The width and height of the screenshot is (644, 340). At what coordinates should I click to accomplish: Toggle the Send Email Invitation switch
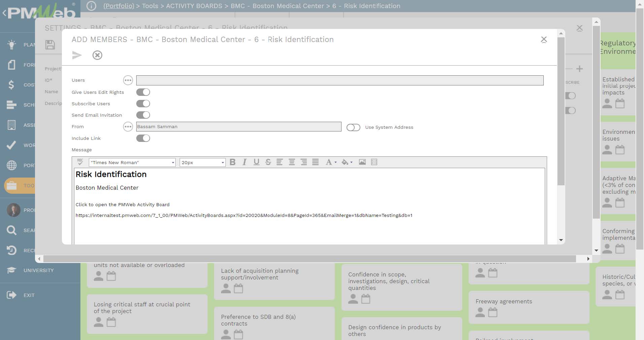click(143, 115)
